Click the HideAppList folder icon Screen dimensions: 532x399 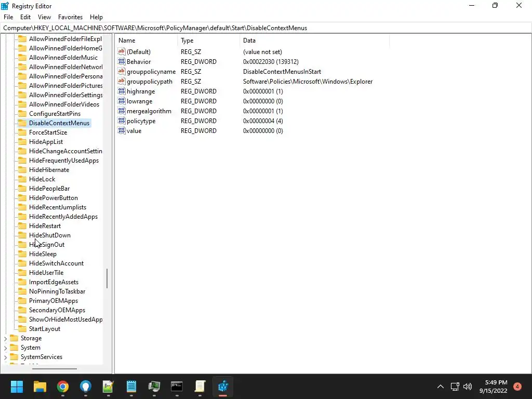point(22,141)
